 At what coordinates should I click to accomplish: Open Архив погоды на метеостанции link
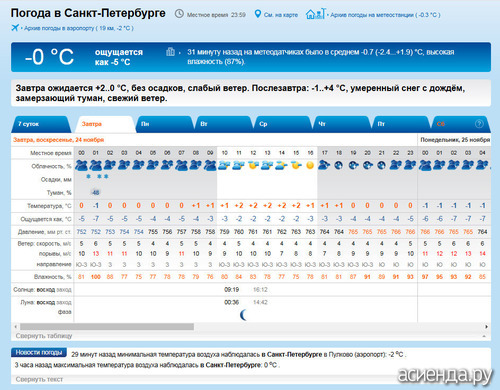(x=385, y=15)
